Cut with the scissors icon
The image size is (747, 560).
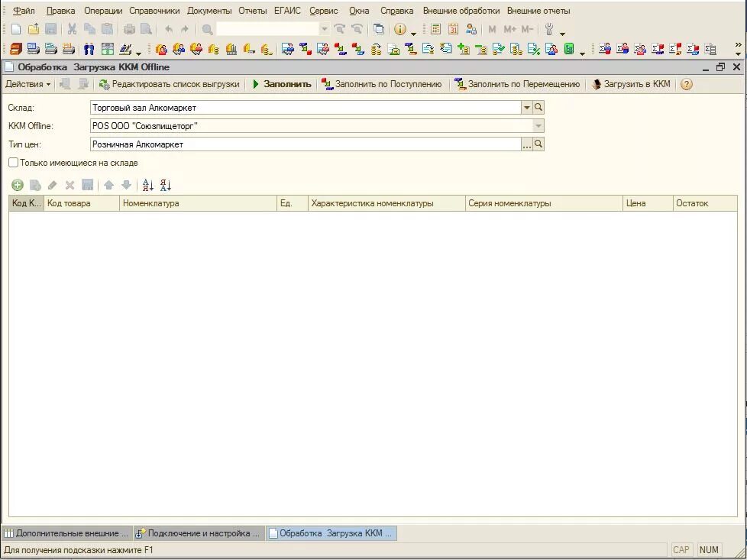coord(72,29)
